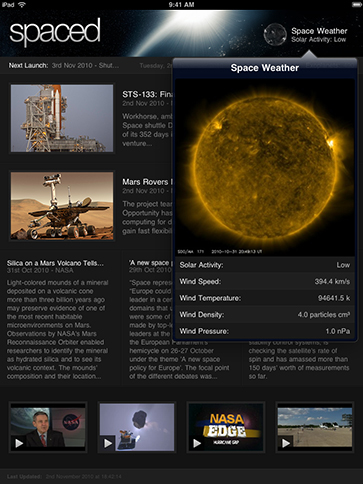Select the Wind Speed 394.4 km/s row
363x484 pixels.
(x=265, y=282)
